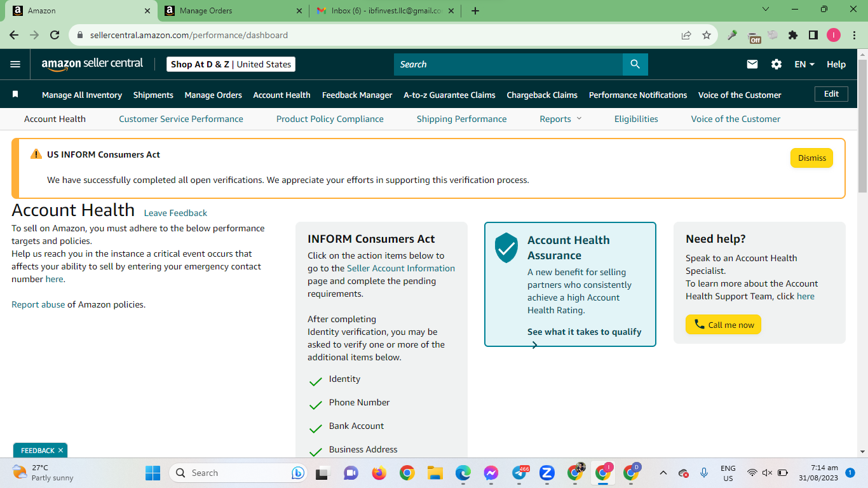This screenshot has height=488, width=868.
Task: Click the Edit favorites bar button
Action: (x=831, y=93)
